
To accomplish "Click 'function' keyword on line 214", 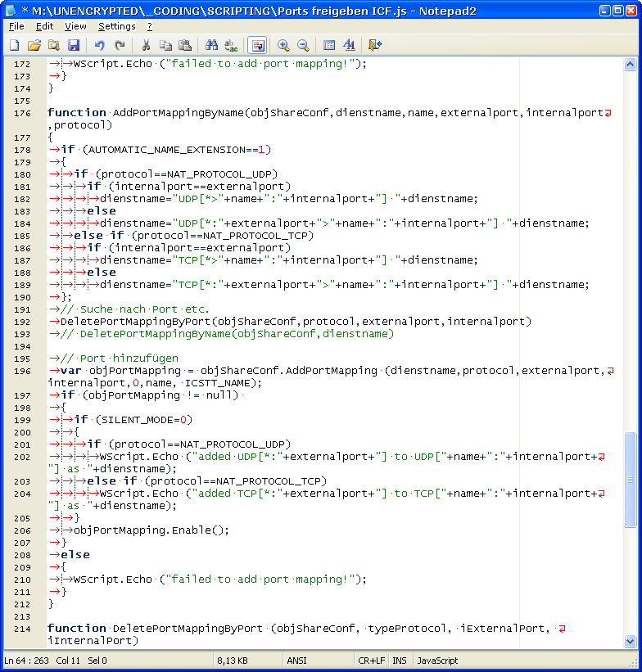I will [x=77, y=629].
